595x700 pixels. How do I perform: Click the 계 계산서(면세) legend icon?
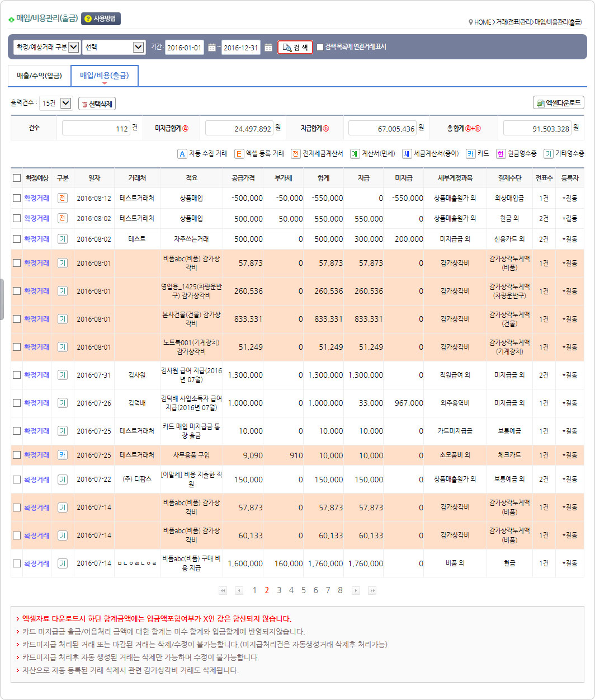click(x=355, y=153)
